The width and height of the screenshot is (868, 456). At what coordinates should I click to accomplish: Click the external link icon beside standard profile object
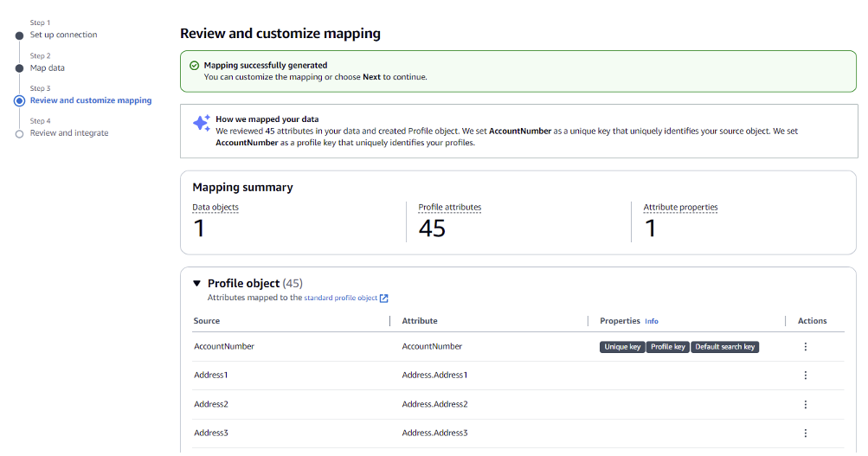click(384, 299)
